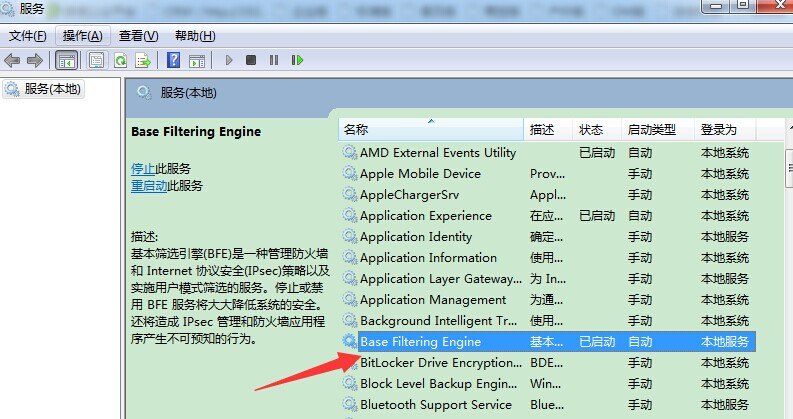Screen dimensions: 793x419
Task: Select the Bluetooth Support Service row
Action: (435, 405)
